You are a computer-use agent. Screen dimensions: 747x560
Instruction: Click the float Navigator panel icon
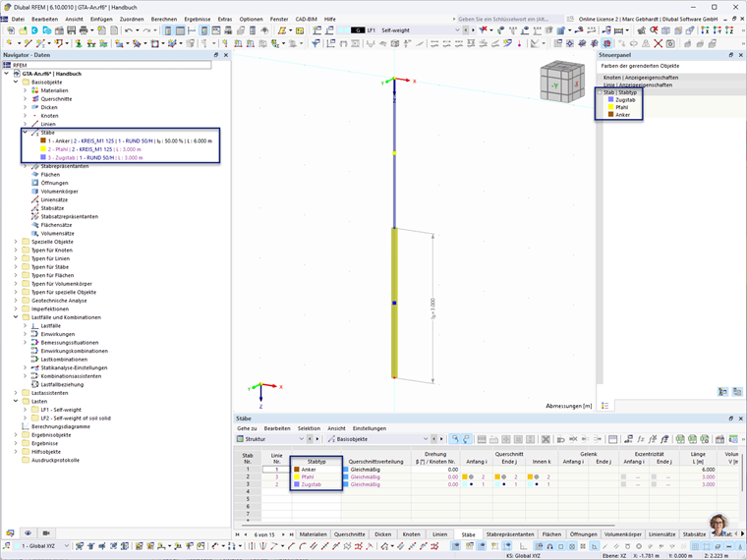(216, 55)
